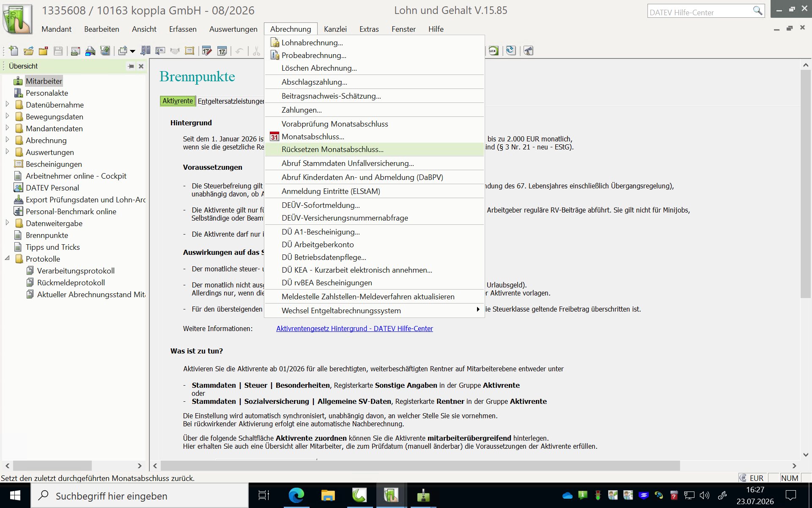Open Wechsel Entgeltabrechnungssystem submenu
Image resolution: width=812 pixels, height=508 pixels.
point(374,310)
